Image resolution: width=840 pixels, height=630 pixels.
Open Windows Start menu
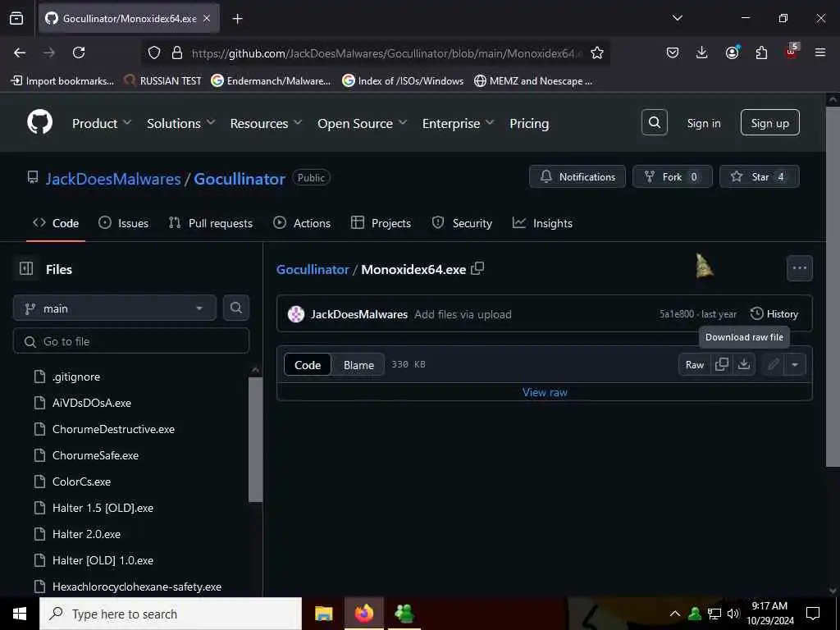(20, 614)
